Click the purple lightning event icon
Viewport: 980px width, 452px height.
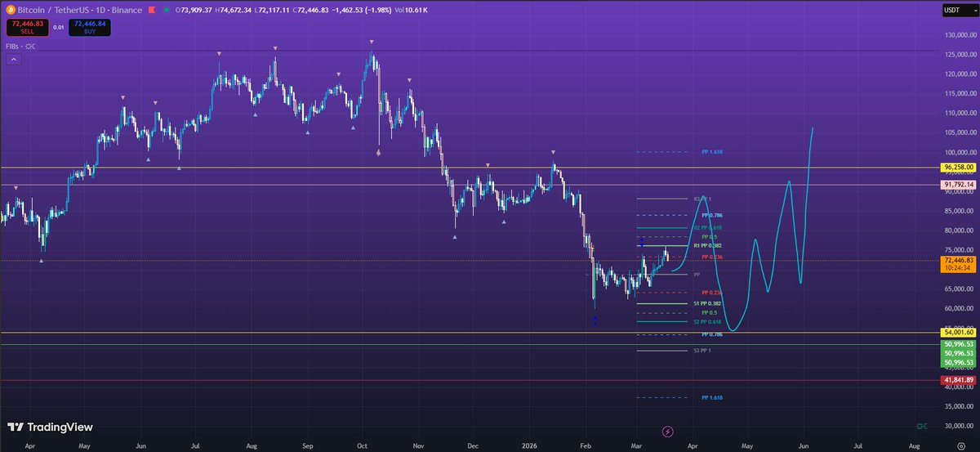(x=668, y=431)
